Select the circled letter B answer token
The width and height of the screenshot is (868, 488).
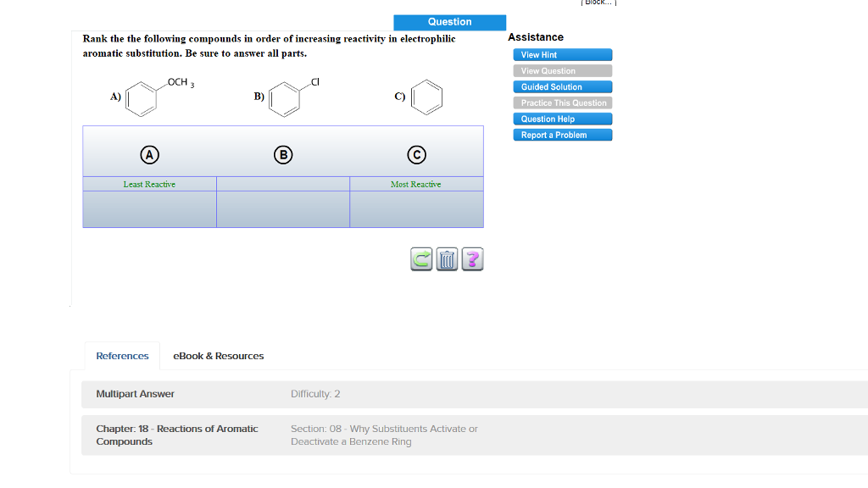[283, 154]
